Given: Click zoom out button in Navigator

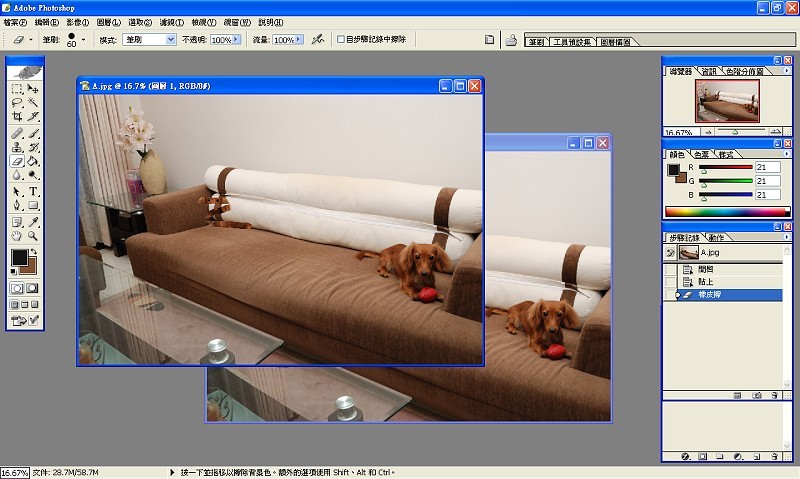Looking at the screenshot, I should point(708,132).
